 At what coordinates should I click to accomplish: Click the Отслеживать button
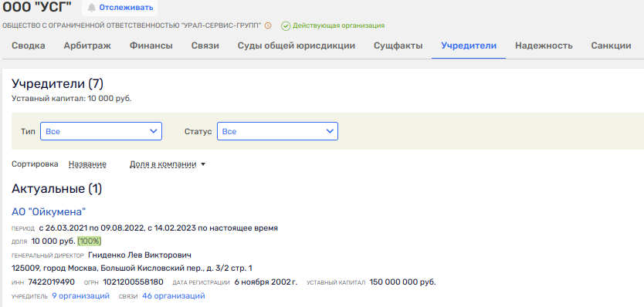click(x=120, y=8)
